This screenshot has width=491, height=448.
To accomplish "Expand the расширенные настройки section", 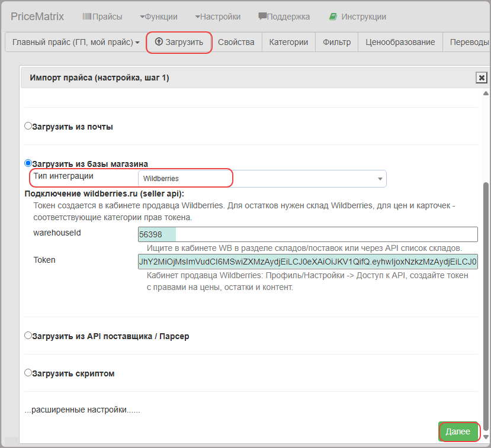I will (x=82, y=410).
